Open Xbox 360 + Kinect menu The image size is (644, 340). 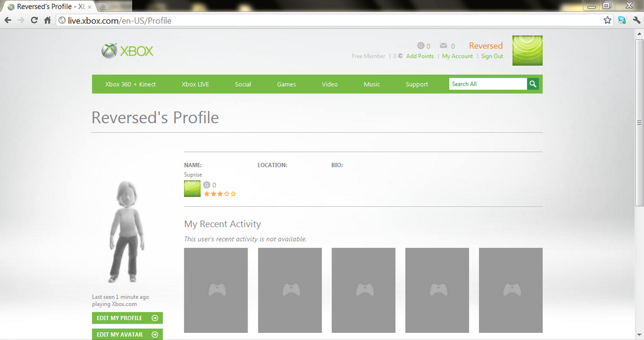pyautogui.click(x=130, y=84)
